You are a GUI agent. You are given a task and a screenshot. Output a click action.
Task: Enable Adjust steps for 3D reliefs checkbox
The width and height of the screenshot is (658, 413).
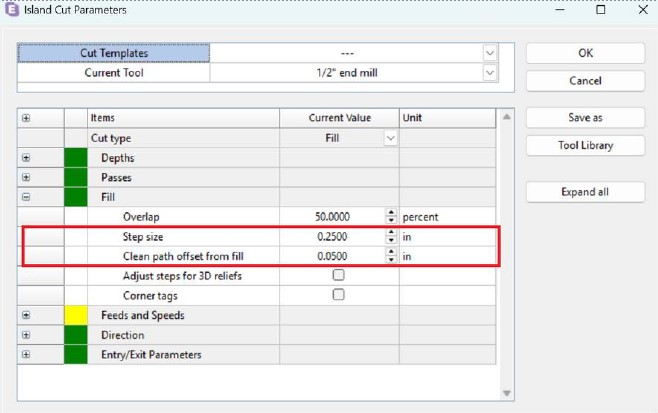338,275
